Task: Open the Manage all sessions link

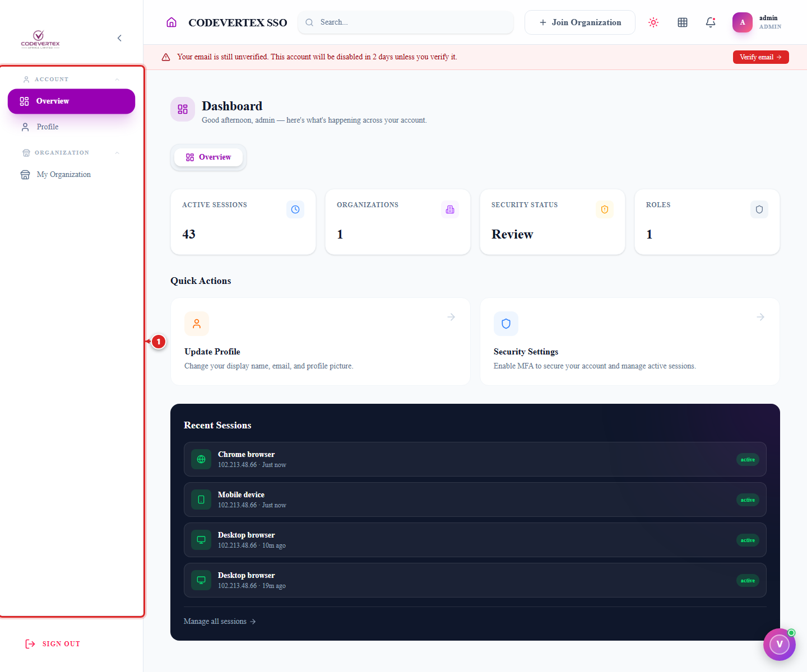Action: coord(220,622)
